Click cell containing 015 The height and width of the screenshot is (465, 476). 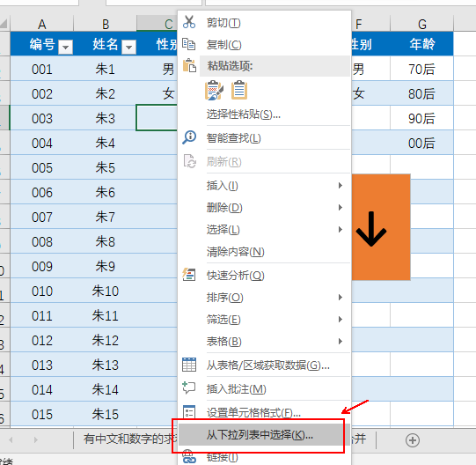tap(42, 414)
